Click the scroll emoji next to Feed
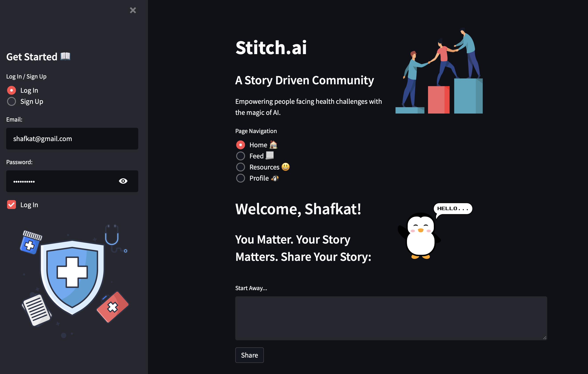This screenshot has height=374, width=588. [x=270, y=156]
